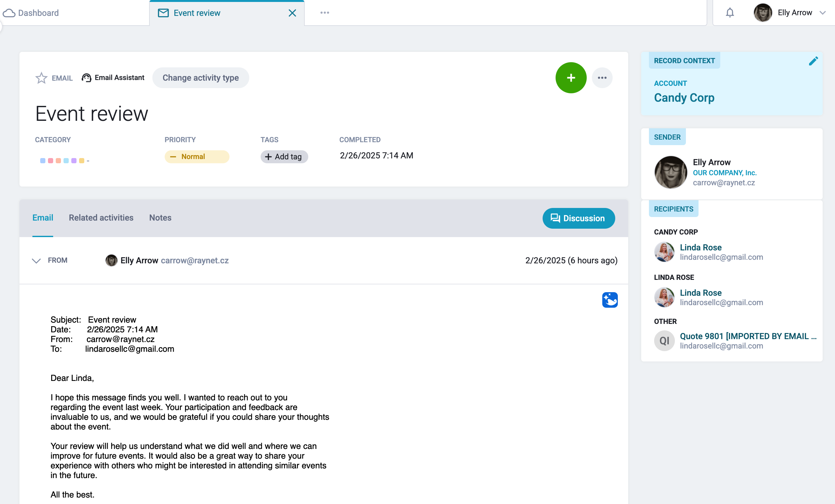Select the purple category color swatch
The image size is (835, 504).
point(74,161)
